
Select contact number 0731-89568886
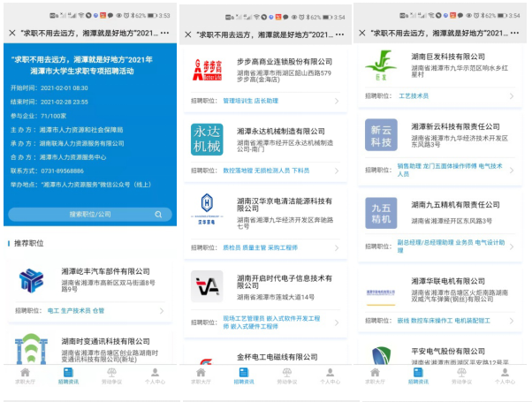(63, 171)
